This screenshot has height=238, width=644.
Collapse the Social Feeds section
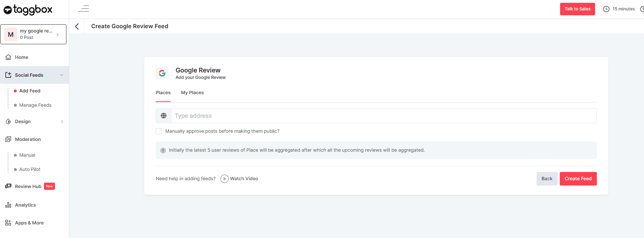point(62,75)
